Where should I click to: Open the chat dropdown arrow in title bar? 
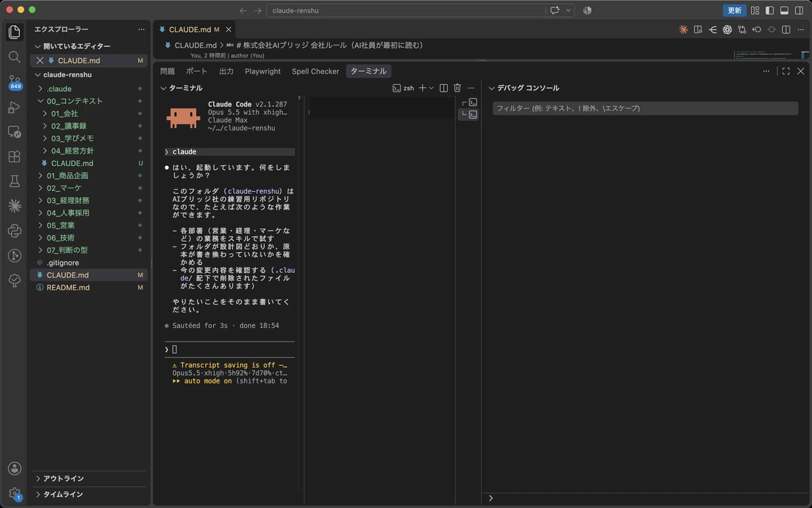pyautogui.click(x=568, y=10)
